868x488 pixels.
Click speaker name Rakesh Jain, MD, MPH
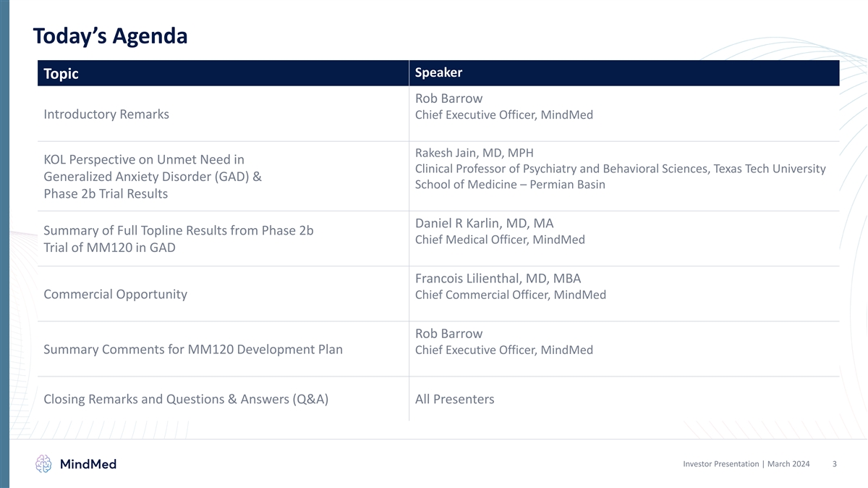point(474,153)
